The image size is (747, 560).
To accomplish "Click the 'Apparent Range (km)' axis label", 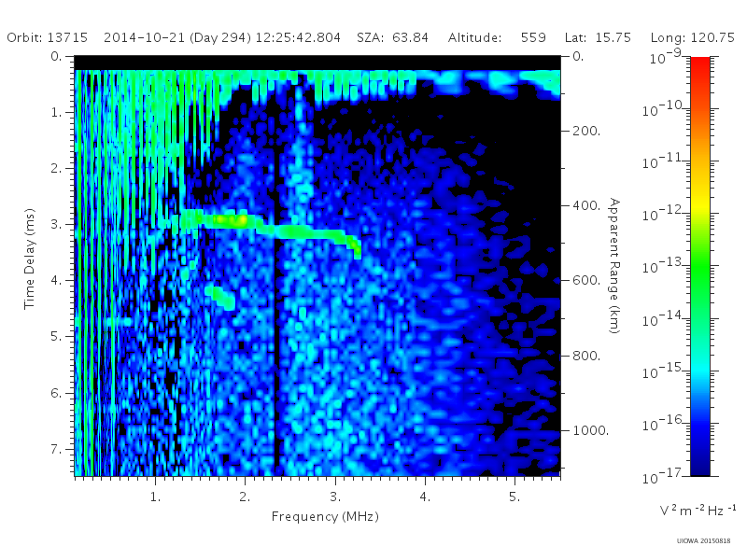I will [x=615, y=266].
